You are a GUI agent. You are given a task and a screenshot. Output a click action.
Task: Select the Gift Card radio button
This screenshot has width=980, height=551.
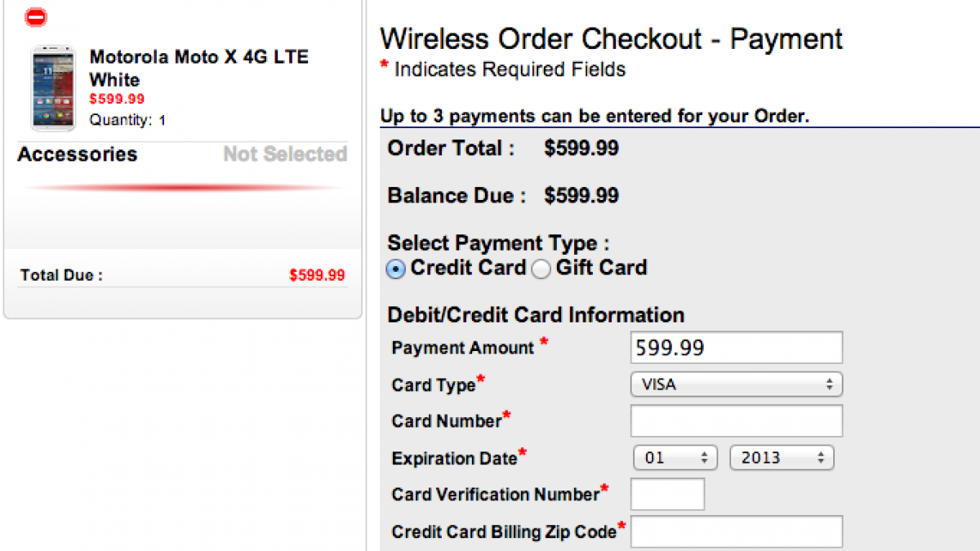click(541, 269)
